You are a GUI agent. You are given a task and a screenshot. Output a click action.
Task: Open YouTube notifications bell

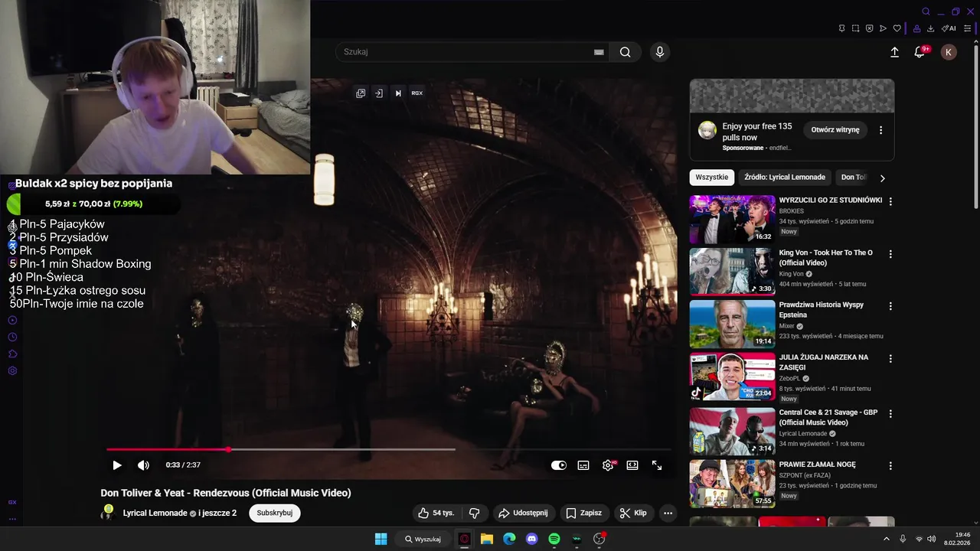920,52
